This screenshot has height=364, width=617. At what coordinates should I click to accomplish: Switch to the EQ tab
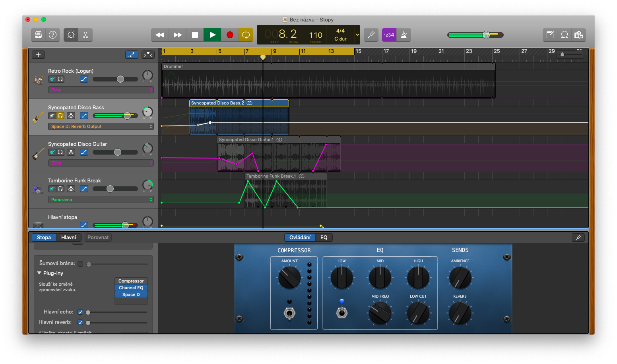[324, 237]
